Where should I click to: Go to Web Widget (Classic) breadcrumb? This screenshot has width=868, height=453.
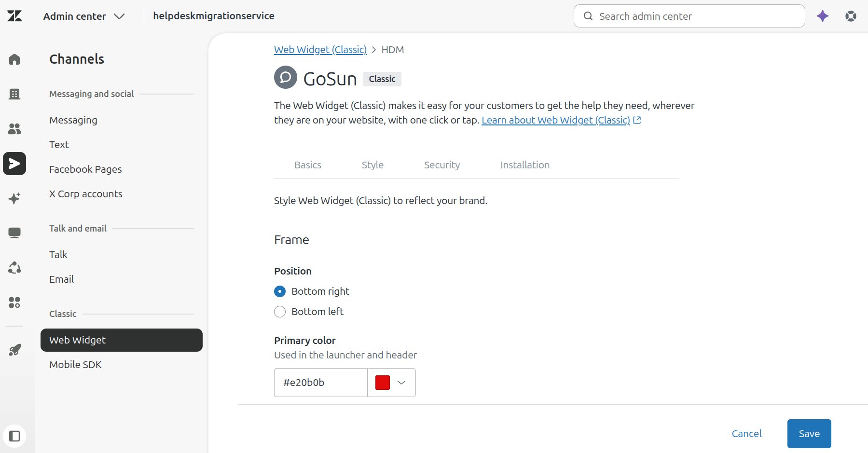point(320,50)
